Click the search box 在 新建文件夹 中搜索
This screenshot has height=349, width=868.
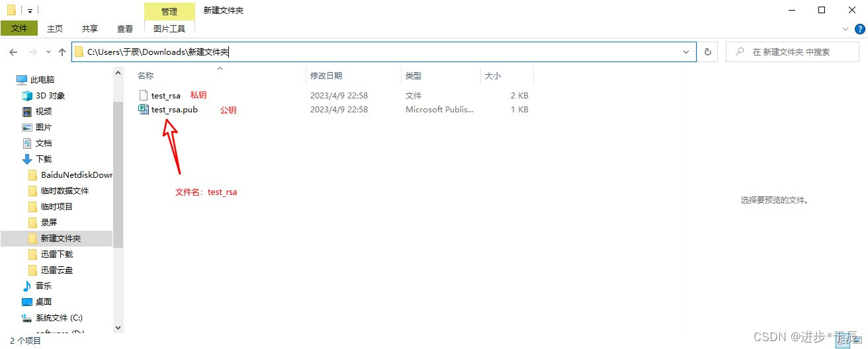coord(794,52)
